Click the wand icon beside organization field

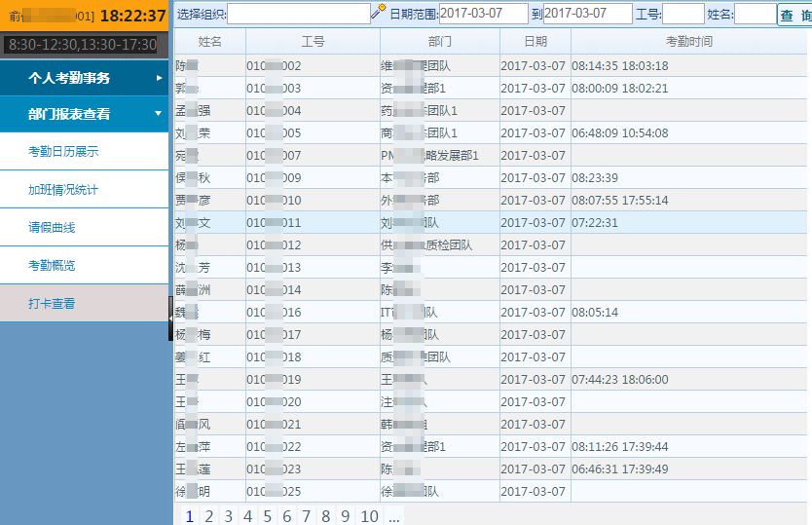point(379,12)
